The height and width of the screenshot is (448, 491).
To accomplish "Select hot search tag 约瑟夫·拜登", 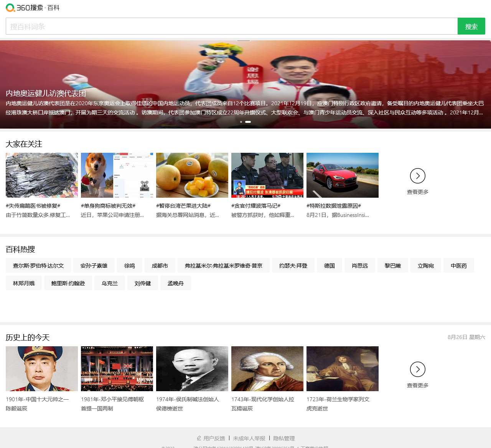I will pyautogui.click(x=293, y=266).
